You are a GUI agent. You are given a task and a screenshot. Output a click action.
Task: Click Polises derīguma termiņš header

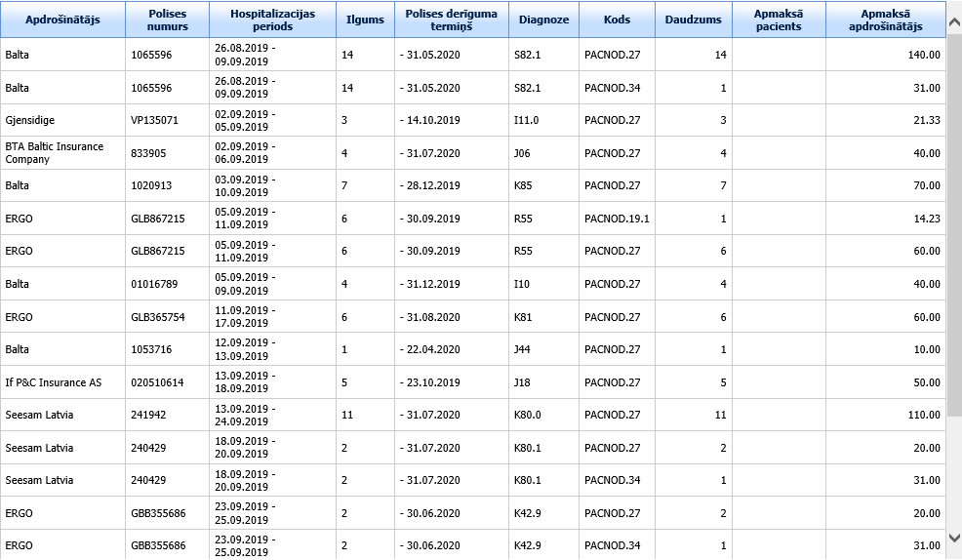pyautogui.click(x=451, y=20)
